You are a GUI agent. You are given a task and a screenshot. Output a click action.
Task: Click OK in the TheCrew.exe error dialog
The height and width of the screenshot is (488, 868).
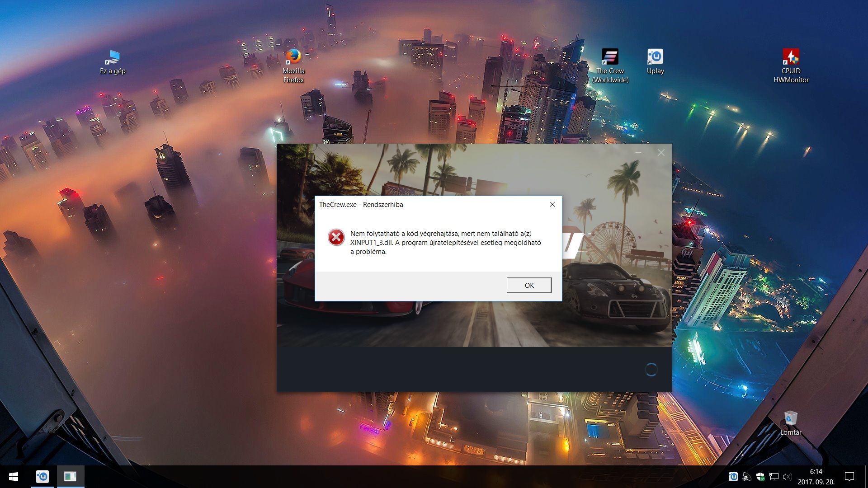pos(529,285)
